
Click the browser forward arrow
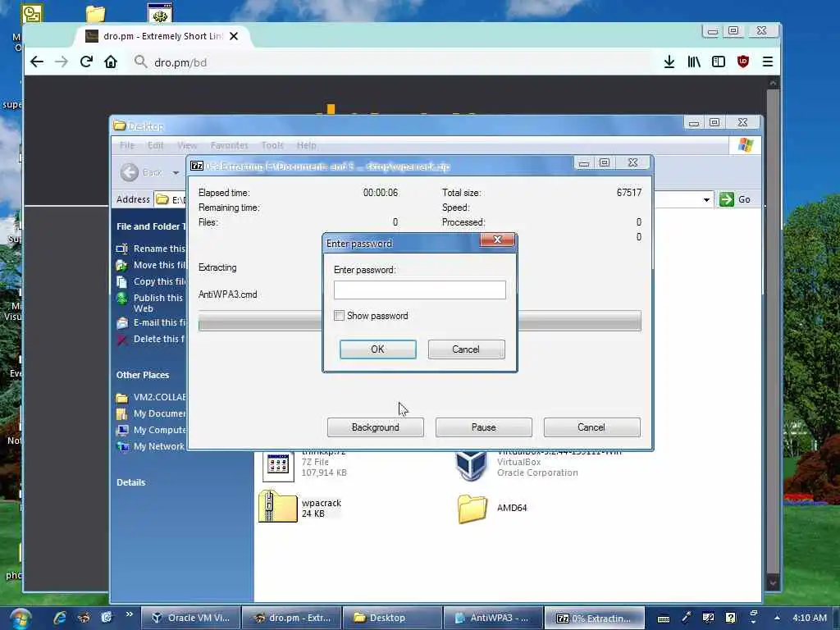(x=61, y=62)
